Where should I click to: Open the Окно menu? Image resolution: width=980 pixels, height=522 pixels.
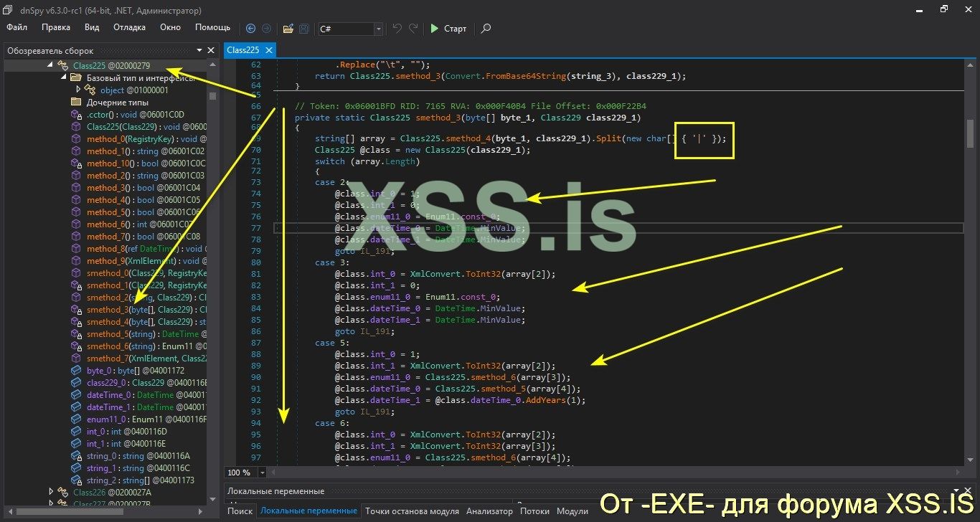point(171,27)
